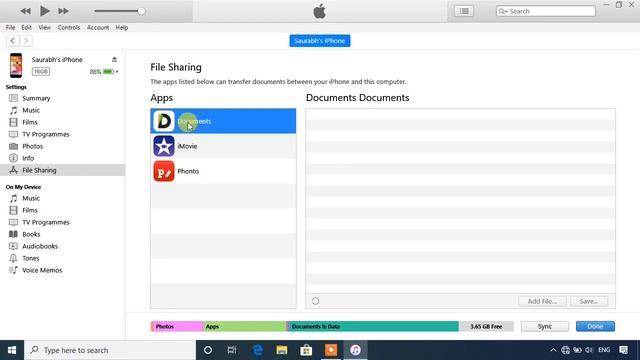Open Task View on taskbar

point(232,350)
